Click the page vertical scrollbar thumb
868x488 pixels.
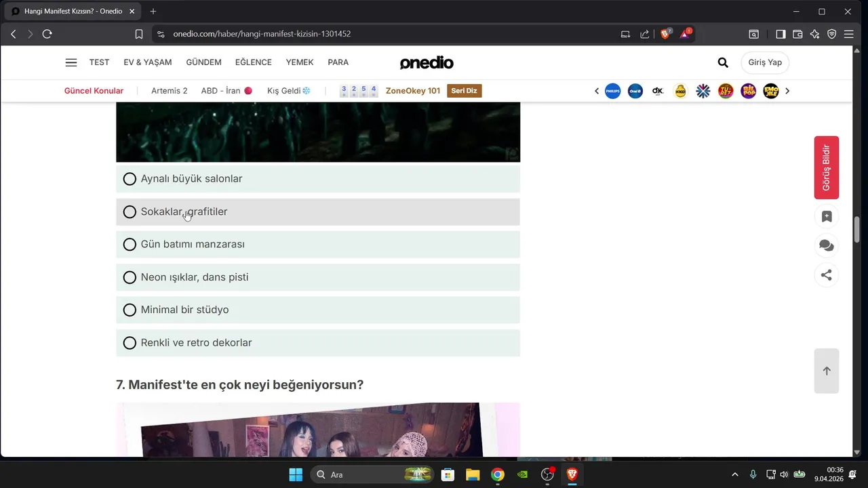tap(856, 230)
